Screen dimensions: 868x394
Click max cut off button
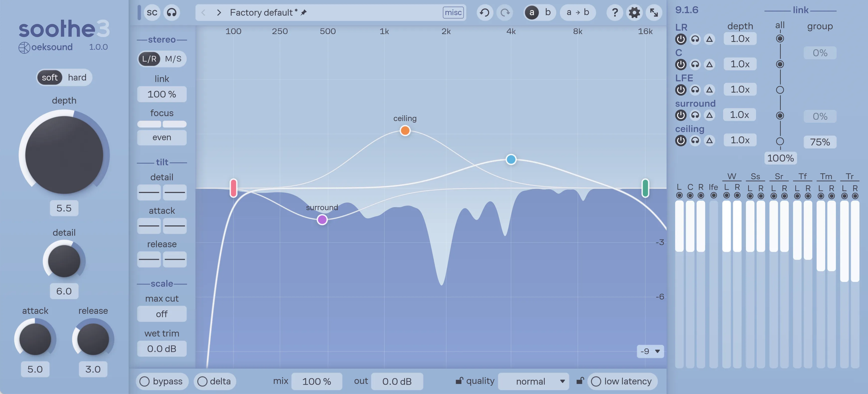click(x=162, y=314)
